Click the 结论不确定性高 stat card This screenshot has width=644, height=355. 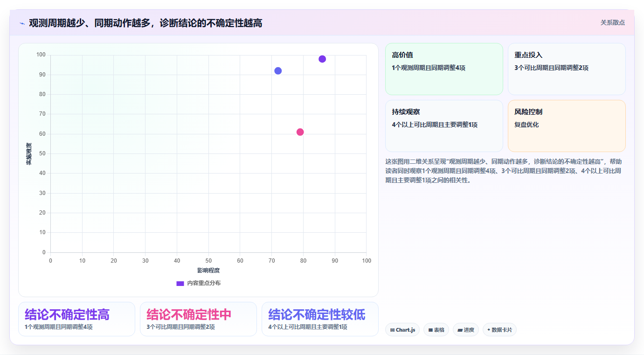pos(76,319)
